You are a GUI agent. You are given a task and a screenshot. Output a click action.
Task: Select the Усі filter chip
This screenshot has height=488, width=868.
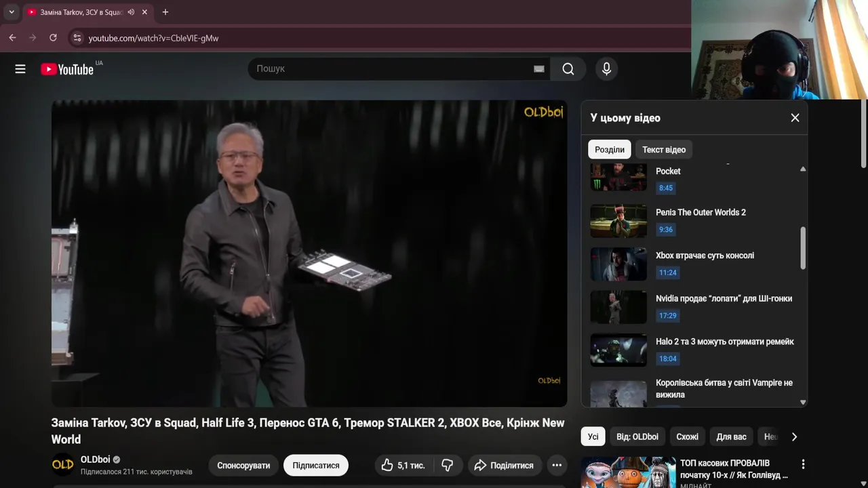click(x=593, y=436)
